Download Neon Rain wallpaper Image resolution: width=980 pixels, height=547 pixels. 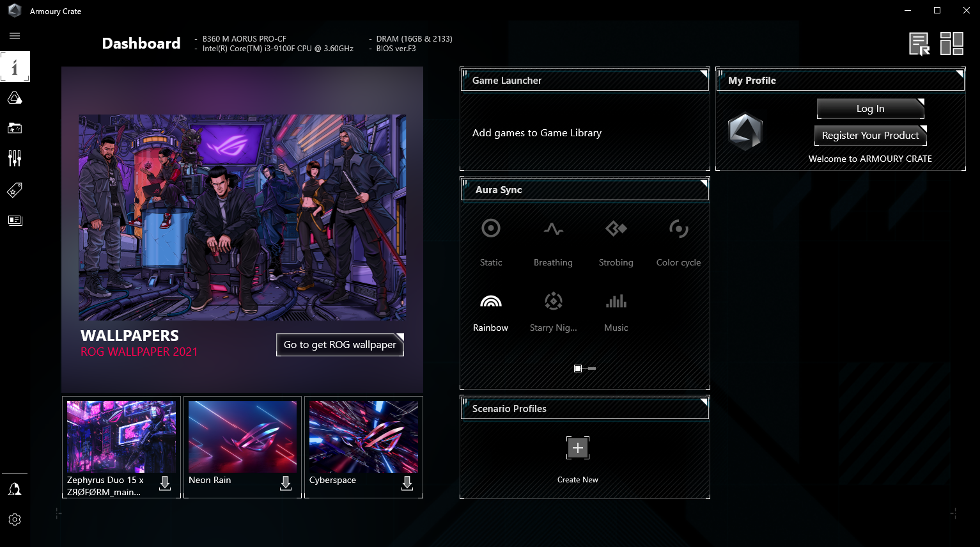point(286,483)
